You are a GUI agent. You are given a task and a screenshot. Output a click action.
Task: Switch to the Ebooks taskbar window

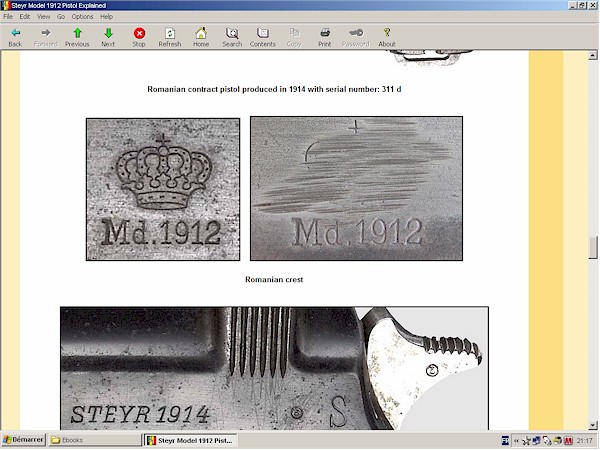95,440
